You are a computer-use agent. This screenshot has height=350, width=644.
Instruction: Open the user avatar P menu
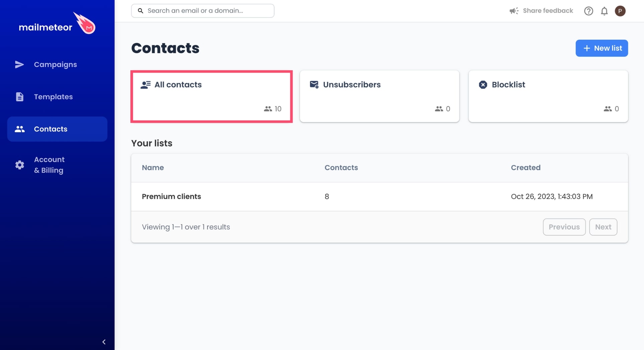(x=620, y=11)
